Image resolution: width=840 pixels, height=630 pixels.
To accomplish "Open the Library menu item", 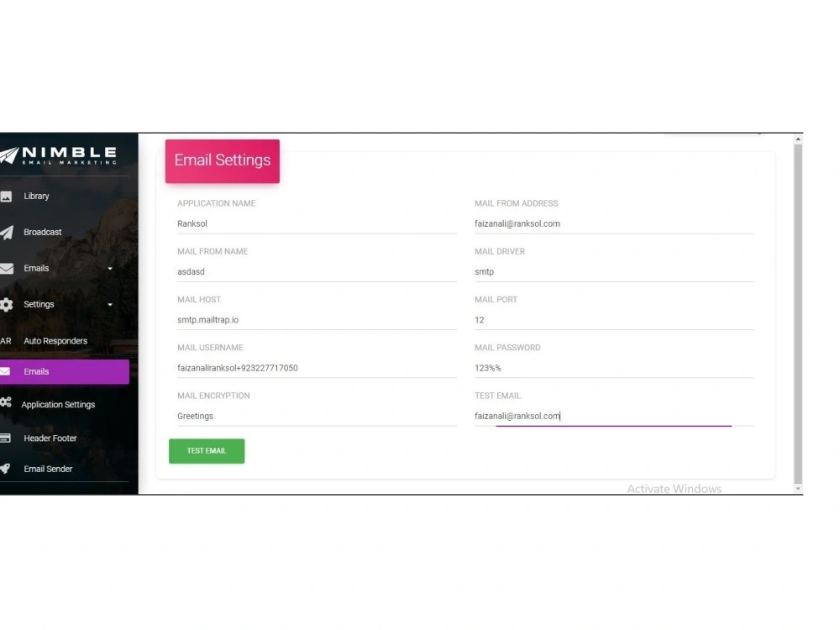I will click(36, 196).
